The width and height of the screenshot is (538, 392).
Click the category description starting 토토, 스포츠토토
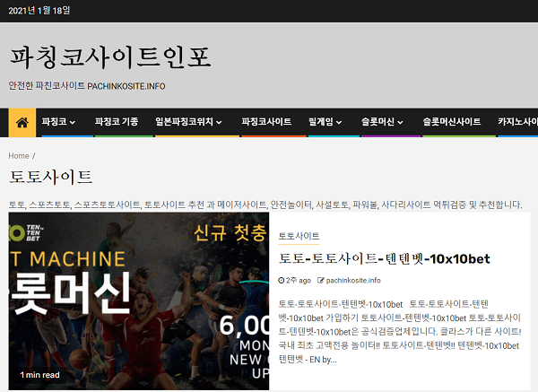265,205
